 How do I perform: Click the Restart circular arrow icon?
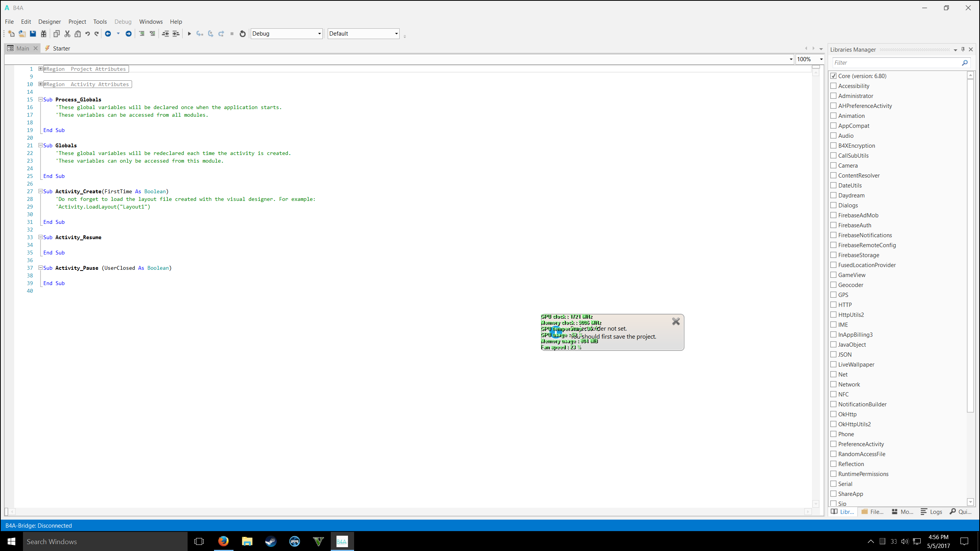[x=242, y=34]
